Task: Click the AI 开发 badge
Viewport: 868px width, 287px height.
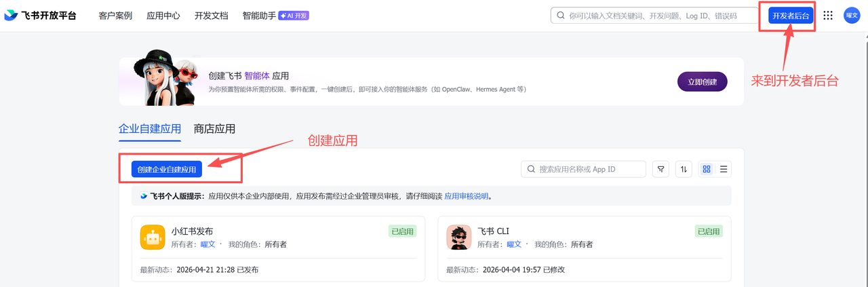Action: pos(294,15)
